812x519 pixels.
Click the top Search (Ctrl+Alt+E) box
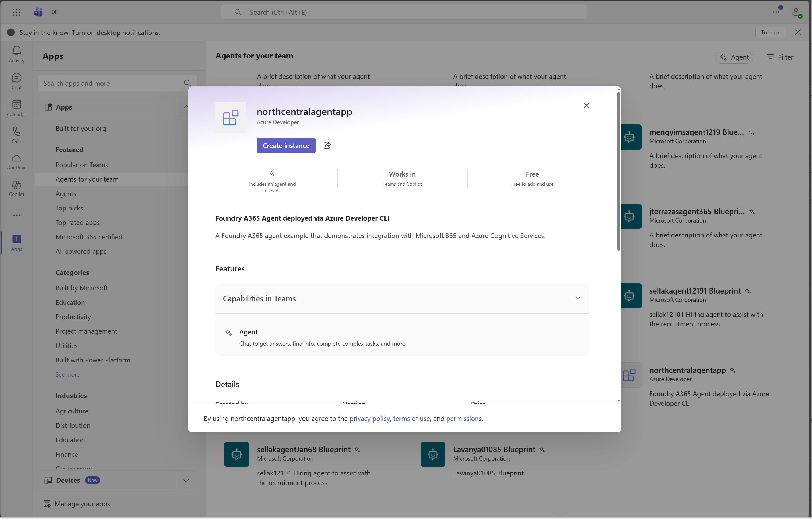[x=404, y=12]
